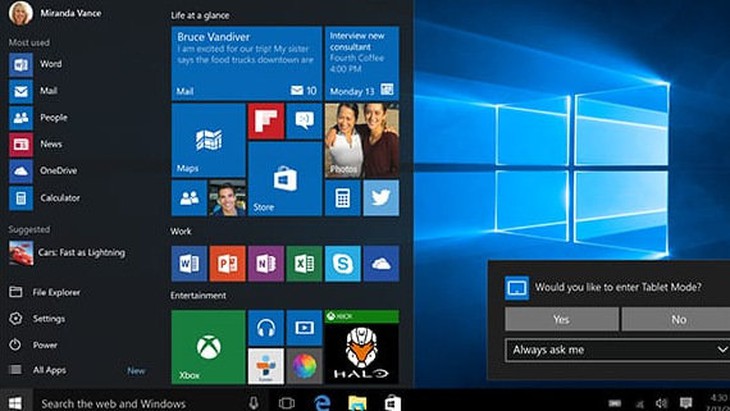Launch the Excel tile
Screen dimensions: 730x411
304,264
